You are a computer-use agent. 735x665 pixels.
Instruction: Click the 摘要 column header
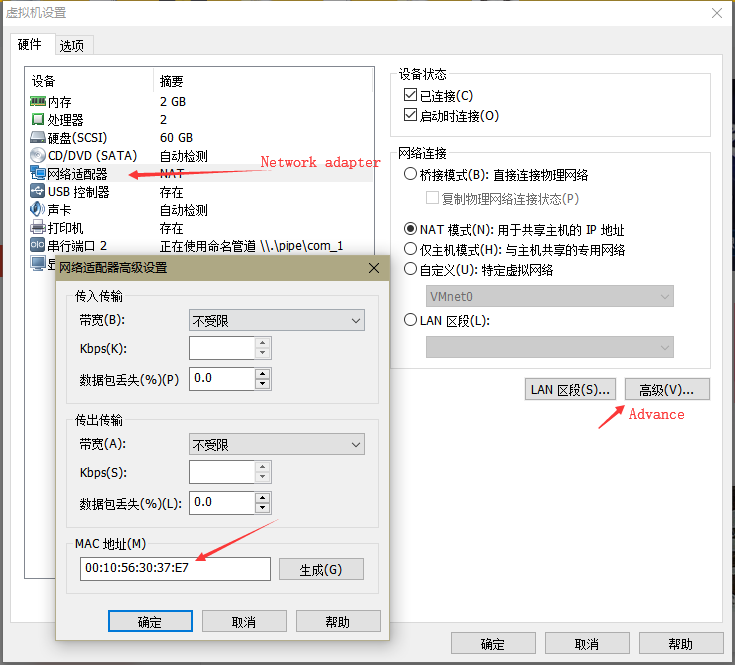262,81
